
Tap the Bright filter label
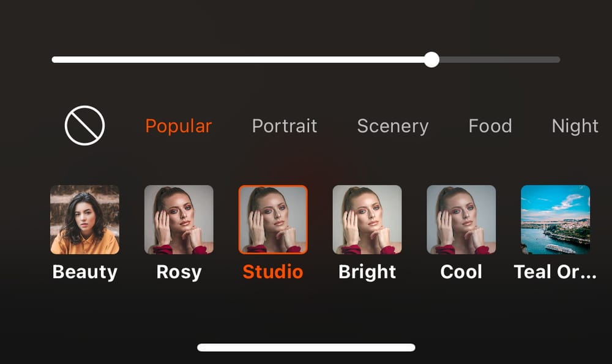367,272
